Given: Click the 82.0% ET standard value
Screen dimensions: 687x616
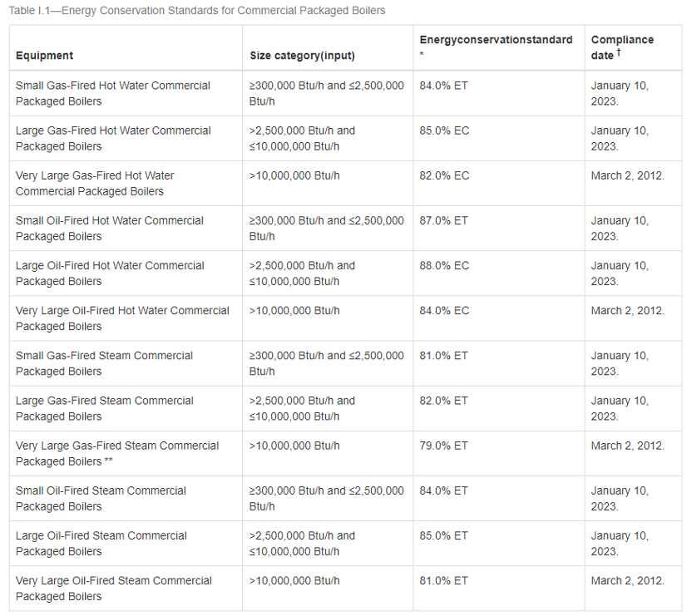Looking at the screenshot, I should [x=443, y=401].
